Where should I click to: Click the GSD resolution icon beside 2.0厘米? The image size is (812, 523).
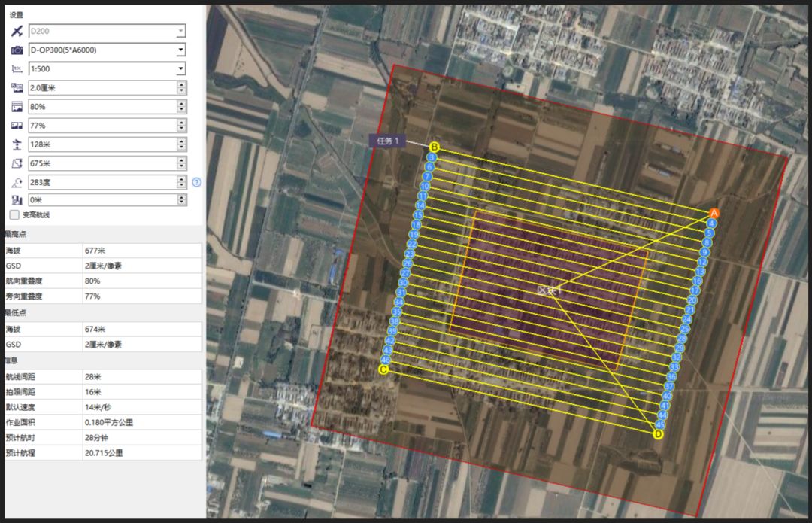(16, 88)
